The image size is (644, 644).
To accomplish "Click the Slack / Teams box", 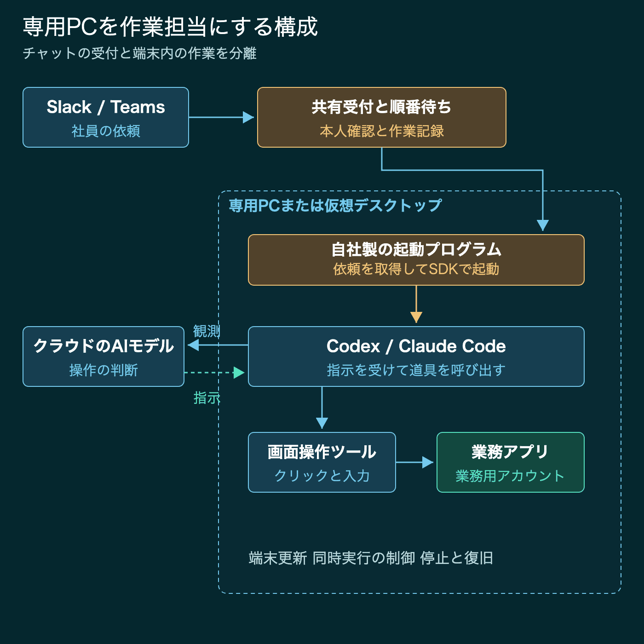I will (106, 117).
